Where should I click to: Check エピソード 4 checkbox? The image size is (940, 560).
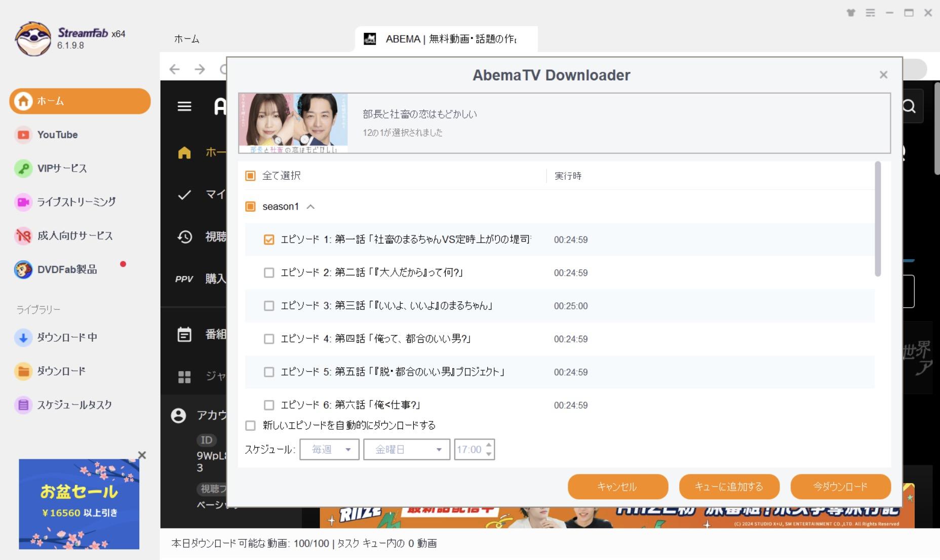tap(269, 339)
